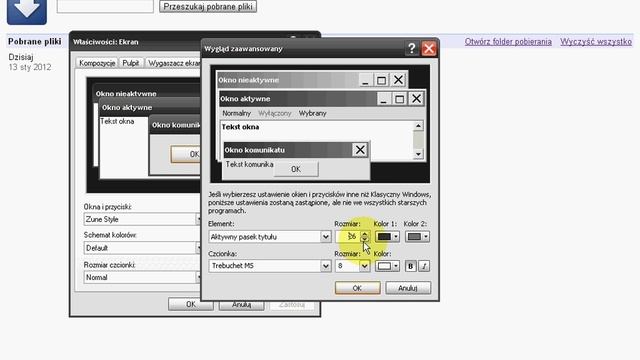This screenshot has height=360, width=640.
Task: Click Anuluj in Wygląd zaawansowany dialog
Action: 408,288
